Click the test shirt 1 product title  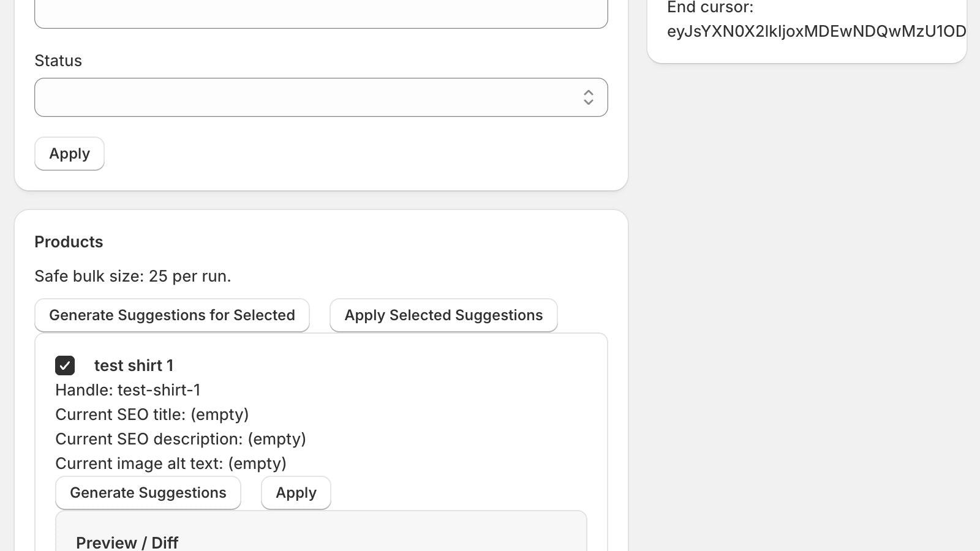(134, 365)
